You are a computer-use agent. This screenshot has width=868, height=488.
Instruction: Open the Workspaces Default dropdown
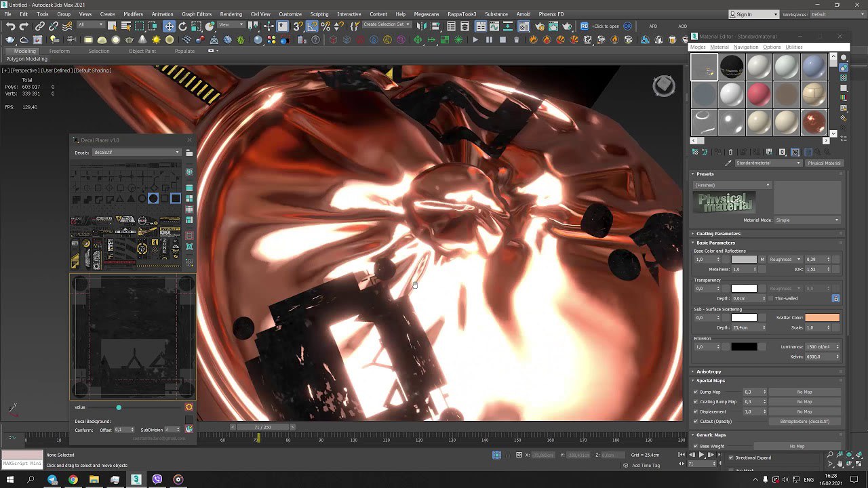(x=835, y=14)
